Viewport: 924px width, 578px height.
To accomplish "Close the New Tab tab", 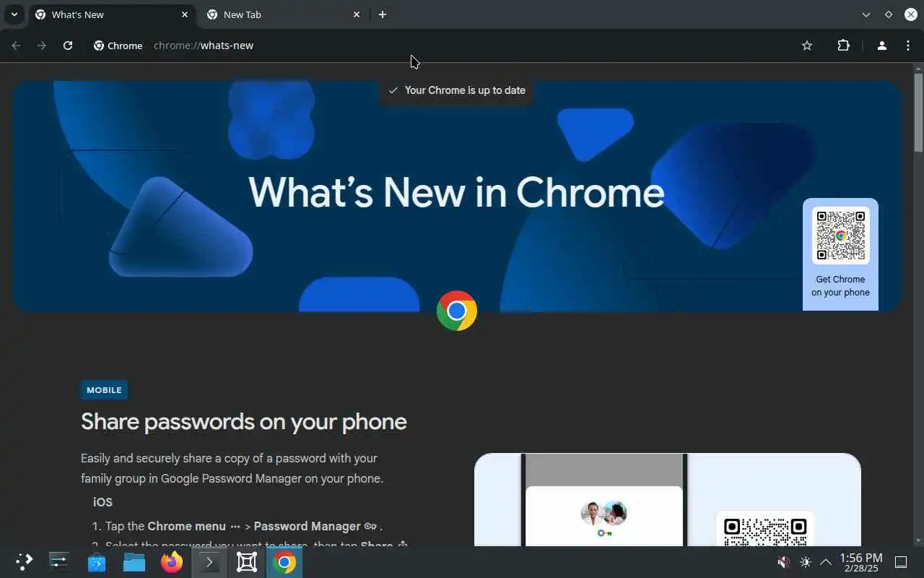I will [x=357, y=14].
